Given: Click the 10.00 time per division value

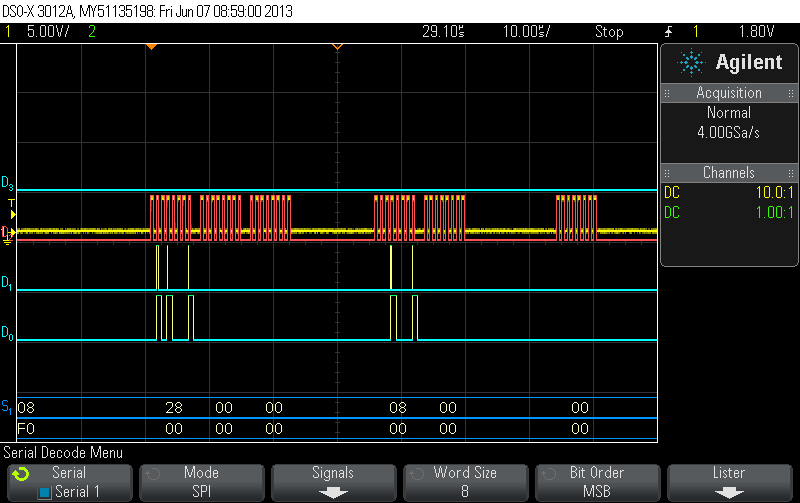Looking at the screenshot, I should pos(526,32).
